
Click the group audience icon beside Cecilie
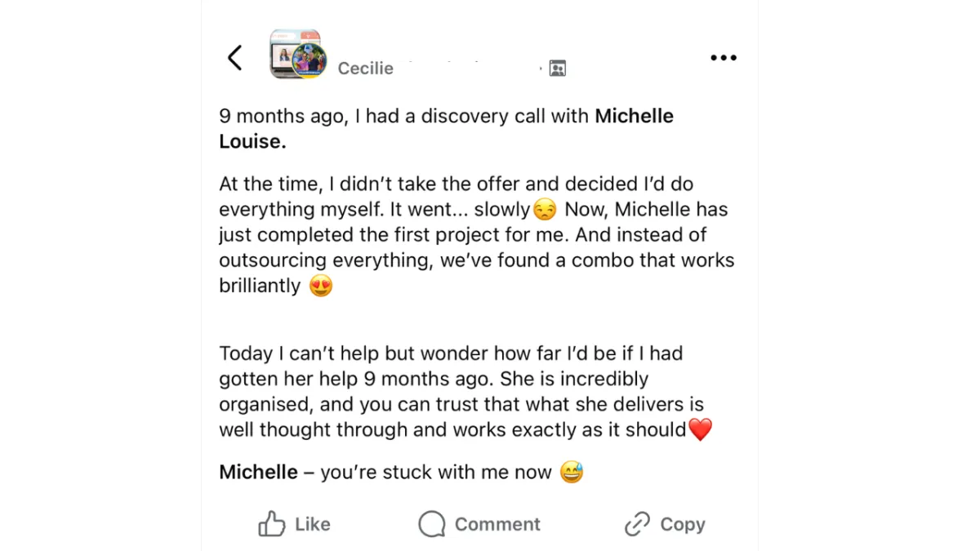(558, 69)
